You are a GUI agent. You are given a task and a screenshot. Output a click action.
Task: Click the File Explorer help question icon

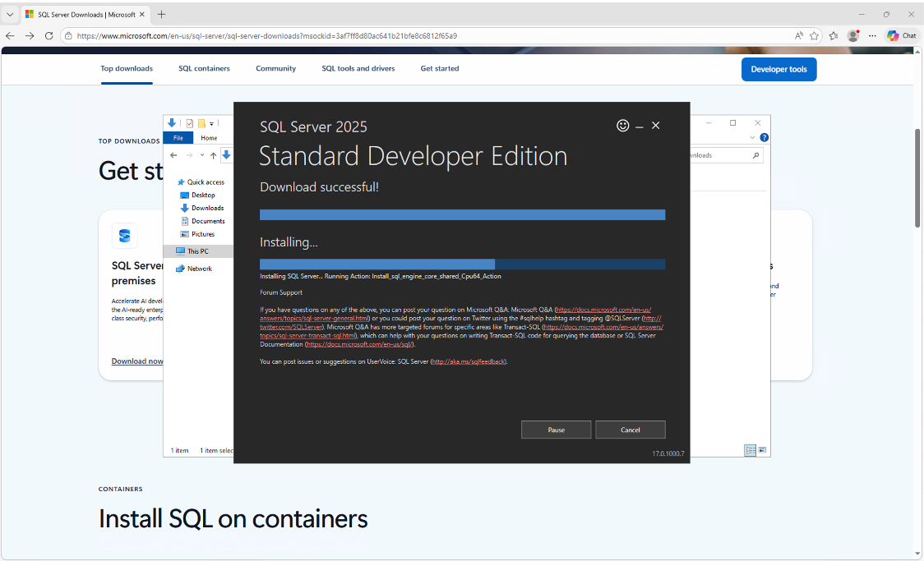pyautogui.click(x=764, y=138)
